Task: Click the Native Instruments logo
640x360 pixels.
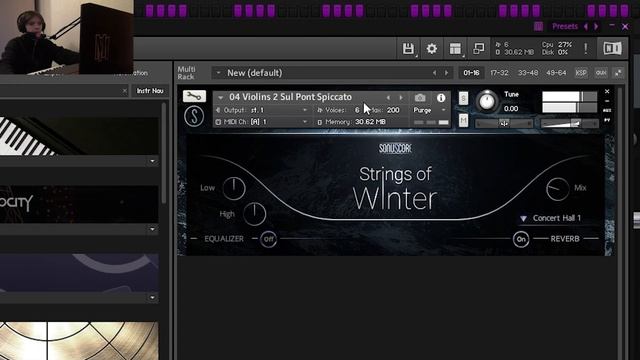Action: point(612,48)
